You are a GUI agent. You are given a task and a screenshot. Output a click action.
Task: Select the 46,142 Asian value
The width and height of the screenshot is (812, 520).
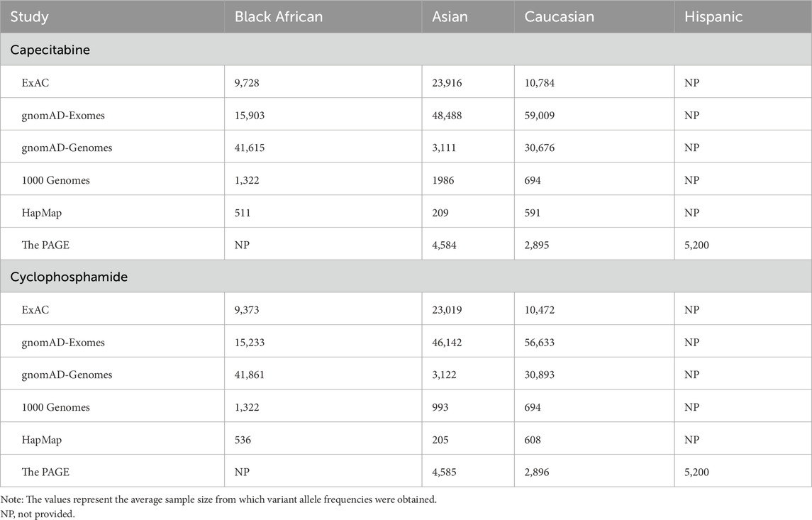point(447,343)
